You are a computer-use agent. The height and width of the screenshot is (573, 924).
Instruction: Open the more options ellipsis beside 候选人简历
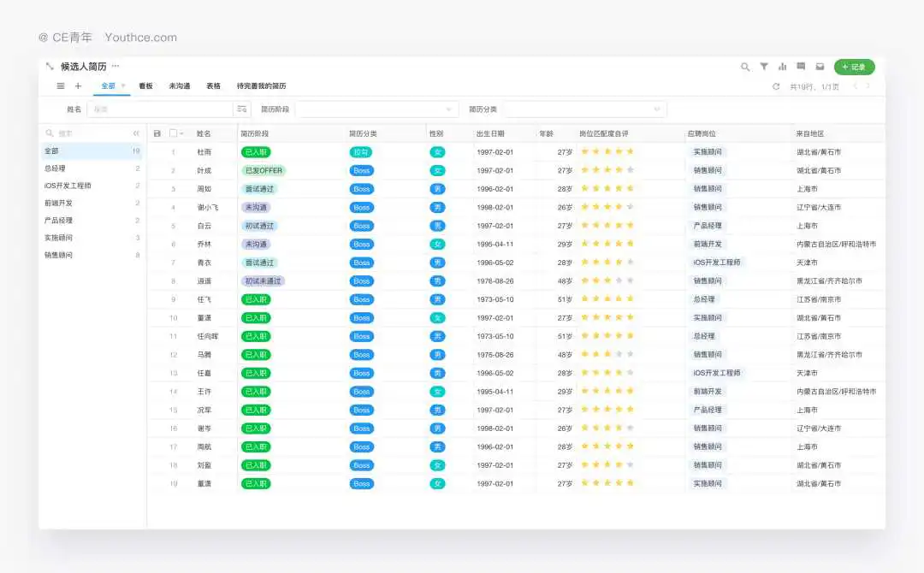point(115,66)
